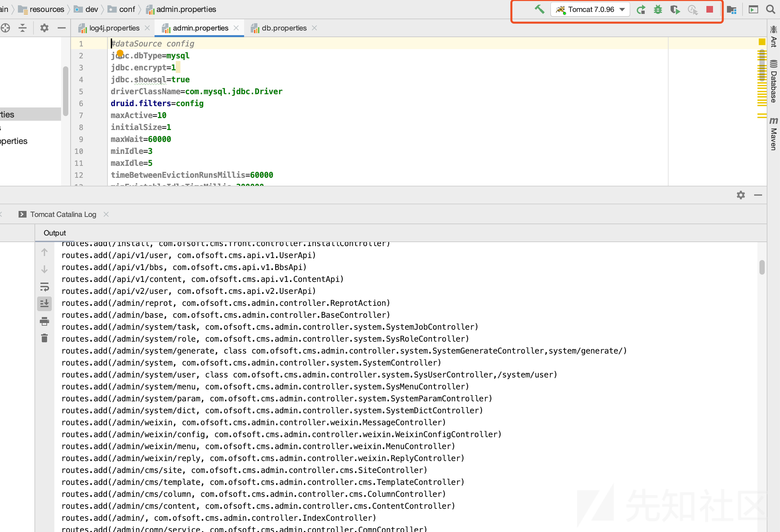This screenshot has width=780, height=532.
Task: Click the greyed profiler run icon
Action: pyautogui.click(x=692, y=9)
